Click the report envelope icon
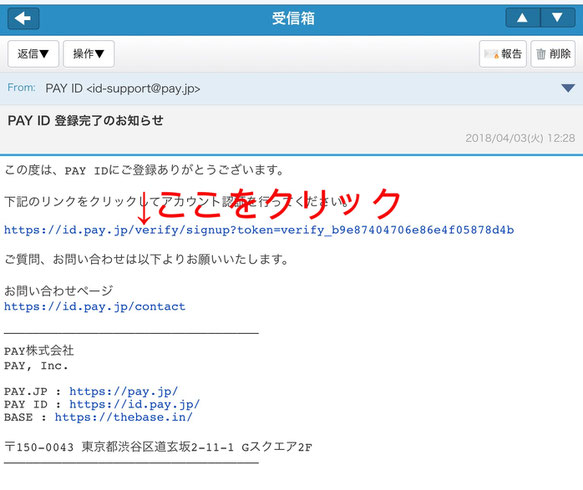Screen dimensions: 583x490 (x=491, y=54)
